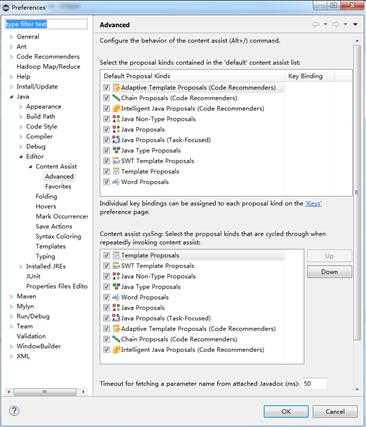Toggle Java Proposals checkbox in default list
The width and height of the screenshot is (366, 427).
pos(106,129)
